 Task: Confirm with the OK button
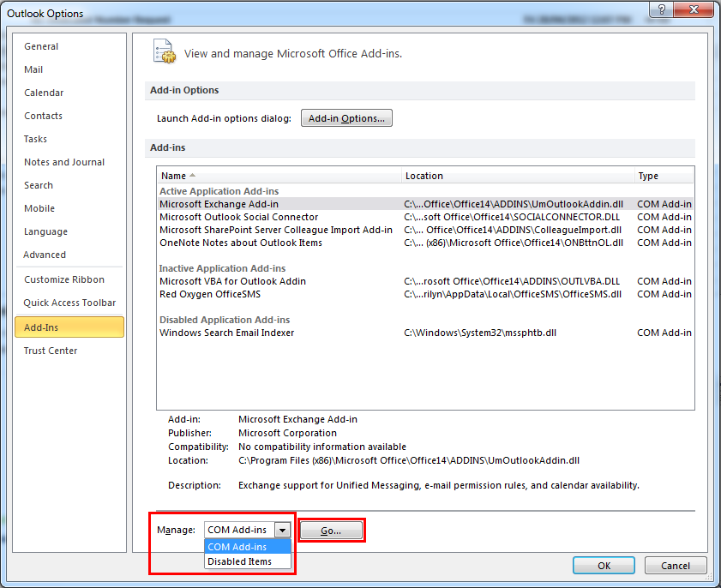(x=604, y=566)
